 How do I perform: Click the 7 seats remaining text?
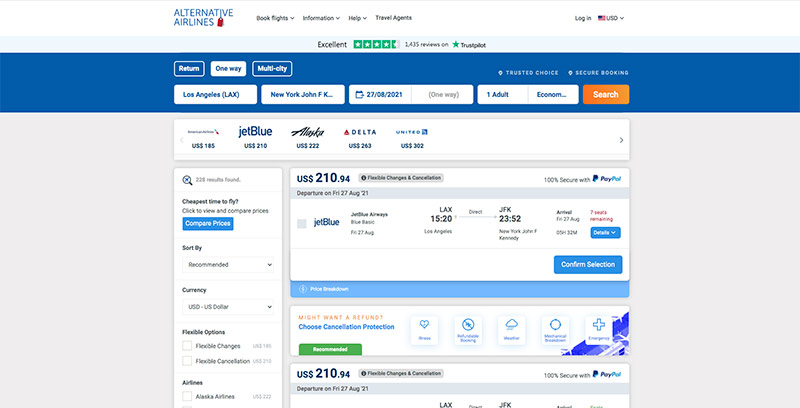(x=601, y=216)
